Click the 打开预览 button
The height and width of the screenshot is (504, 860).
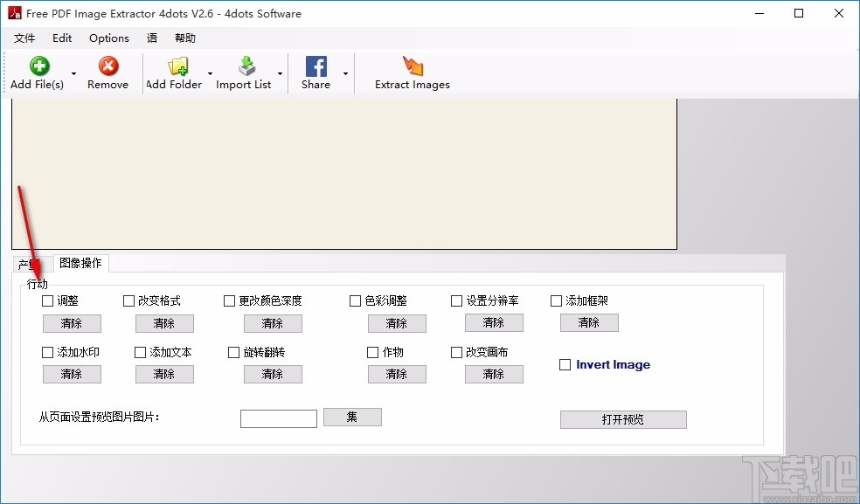pos(623,419)
